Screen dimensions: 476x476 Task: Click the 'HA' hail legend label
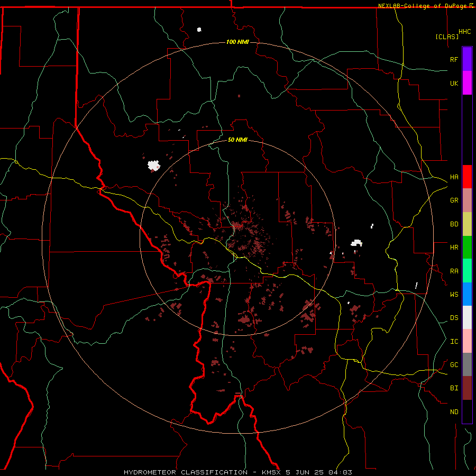[x=454, y=177]
